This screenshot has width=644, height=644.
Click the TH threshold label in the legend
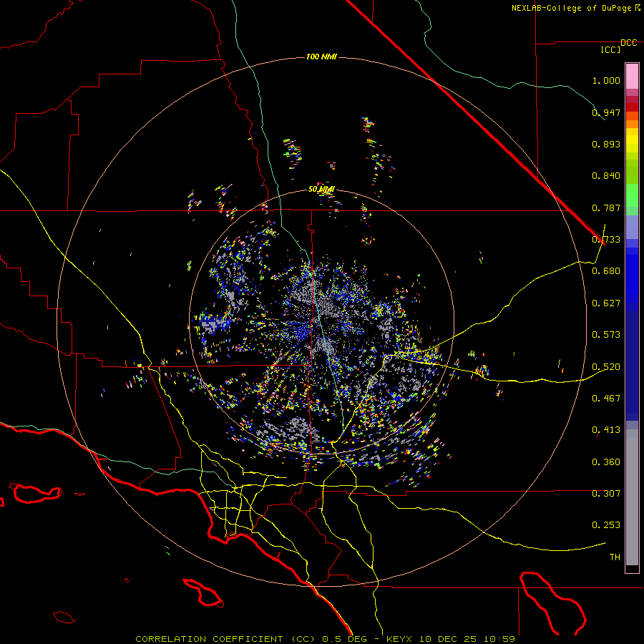614,557
